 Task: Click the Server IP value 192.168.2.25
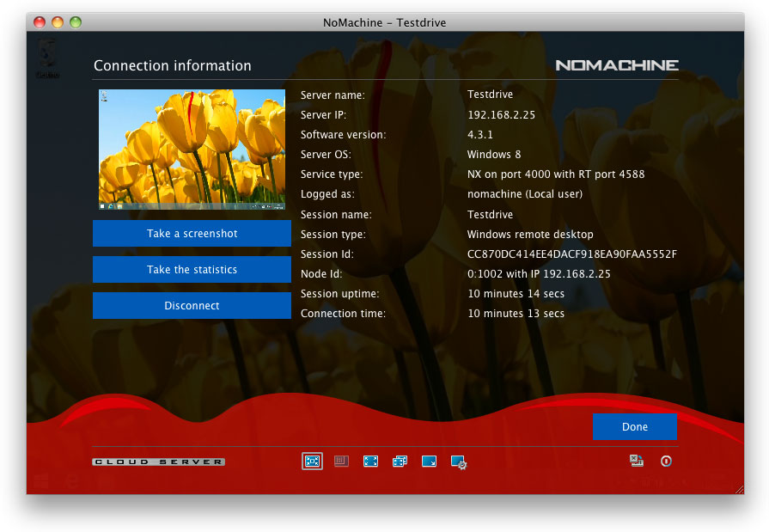[501, 115]
